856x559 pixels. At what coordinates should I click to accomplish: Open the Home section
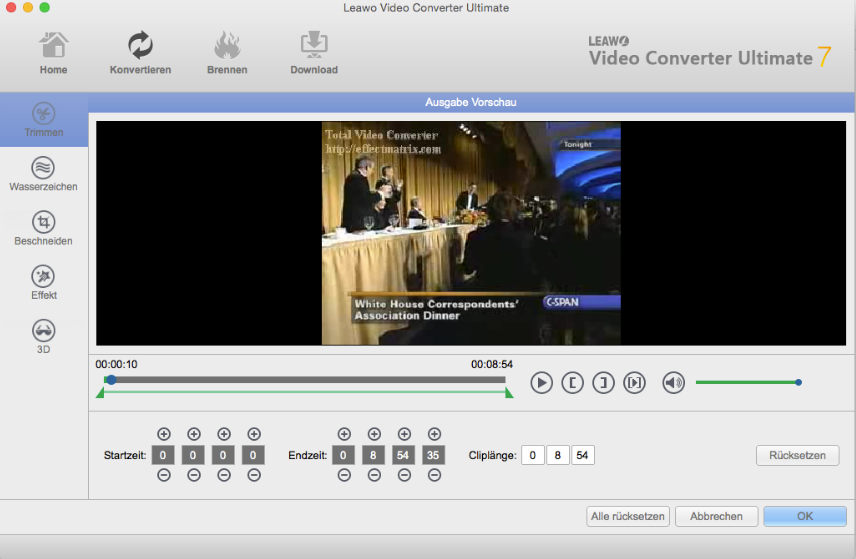pos(54,53)
